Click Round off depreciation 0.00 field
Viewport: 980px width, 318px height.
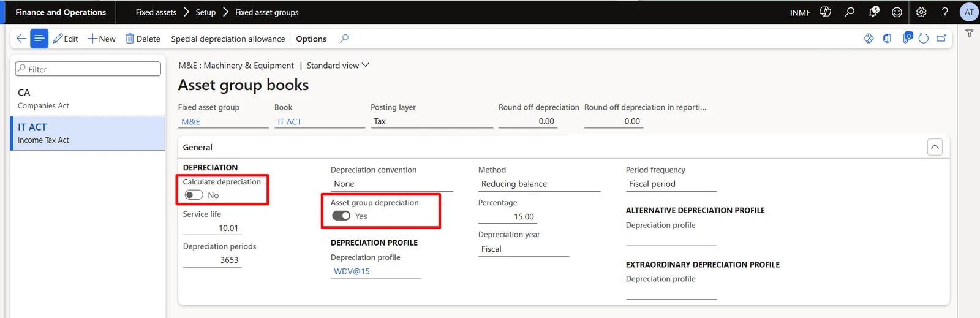point(527,121)
